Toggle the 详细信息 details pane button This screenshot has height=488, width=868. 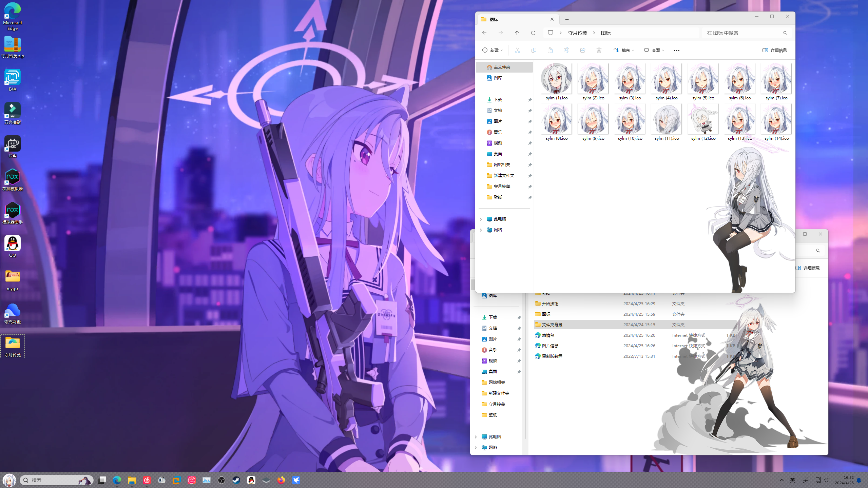774,50
